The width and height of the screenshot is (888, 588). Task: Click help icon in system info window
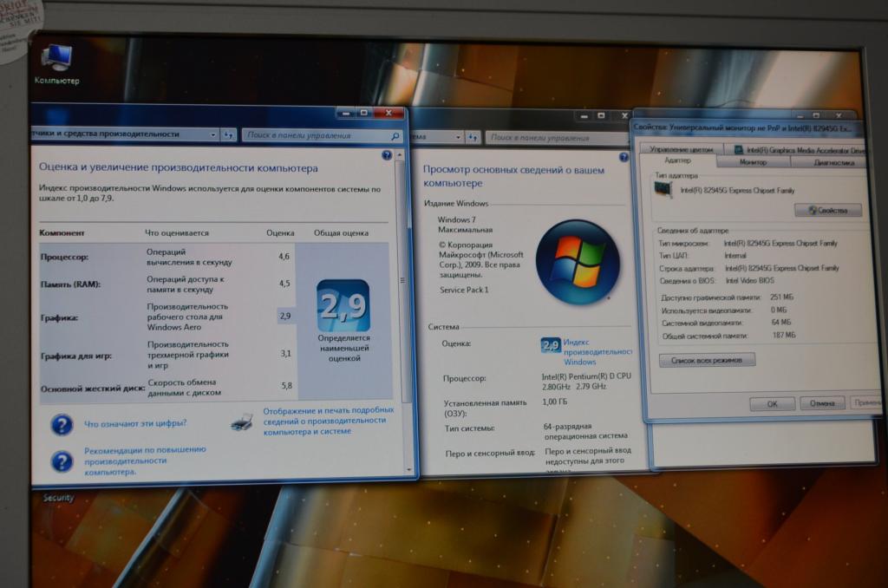[x=624, y=158]
